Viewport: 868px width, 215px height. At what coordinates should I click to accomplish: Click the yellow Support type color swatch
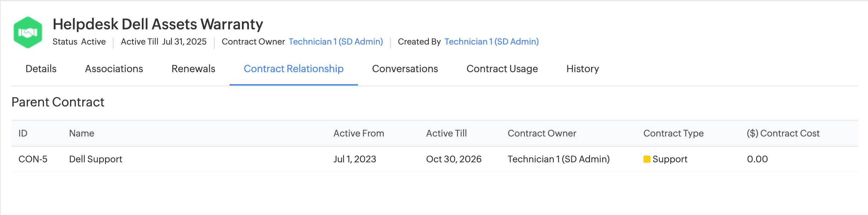coord(647,159)
